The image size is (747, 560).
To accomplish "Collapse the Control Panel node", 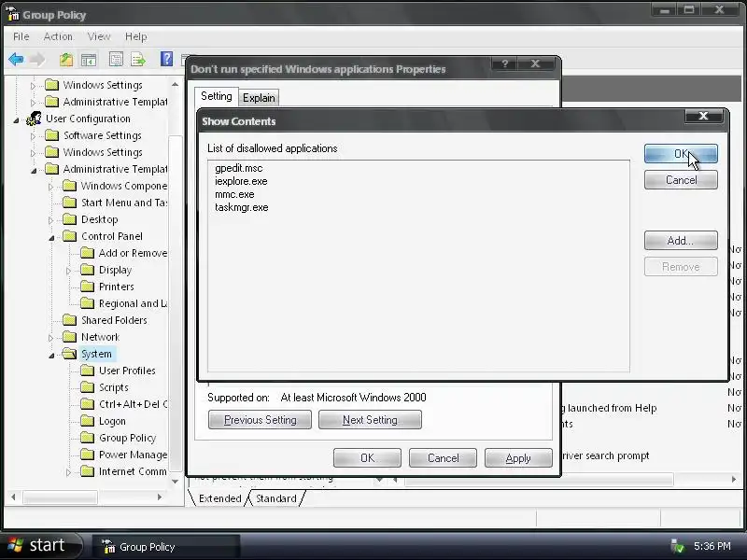I will [51, 237].
